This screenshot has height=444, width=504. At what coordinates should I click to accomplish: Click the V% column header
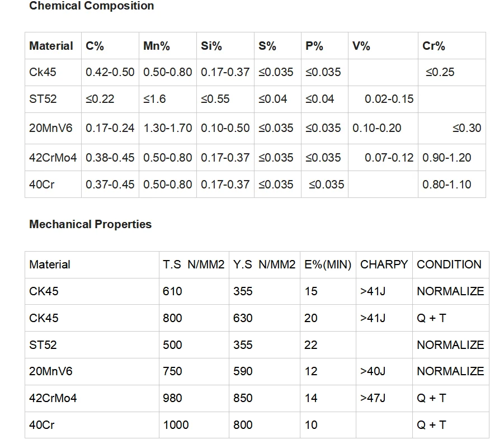(x=361, y=46)
